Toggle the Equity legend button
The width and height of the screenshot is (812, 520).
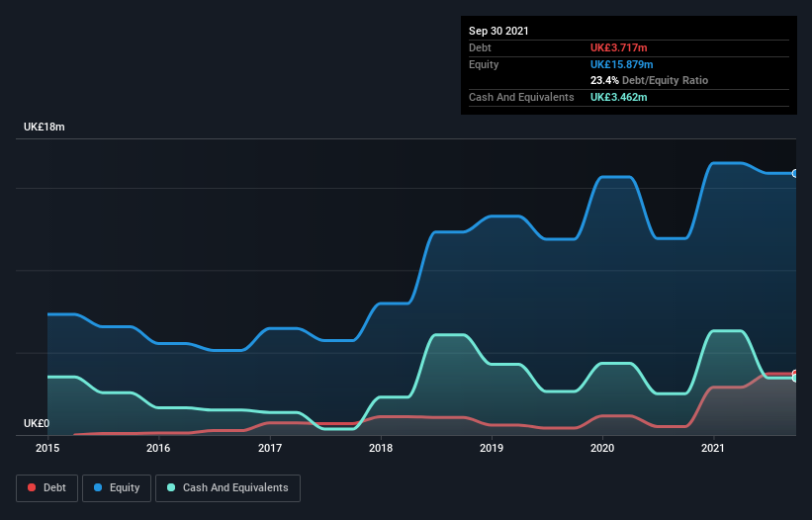click(x=117, y=488)
